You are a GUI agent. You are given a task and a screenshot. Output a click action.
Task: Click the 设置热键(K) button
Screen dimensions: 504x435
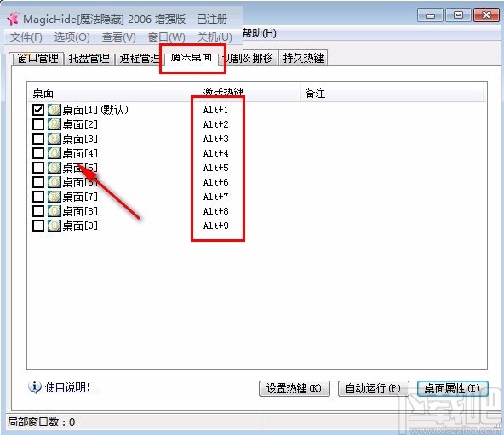(294, 388)
